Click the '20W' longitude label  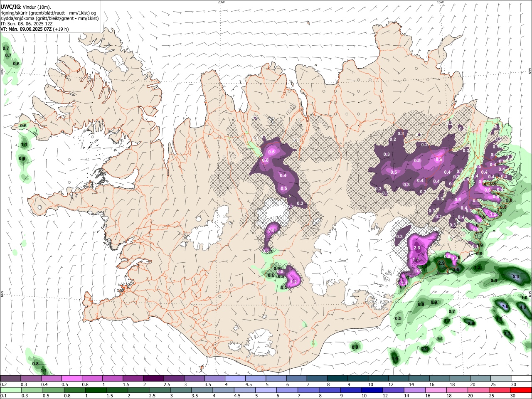(x=221, y=2)
